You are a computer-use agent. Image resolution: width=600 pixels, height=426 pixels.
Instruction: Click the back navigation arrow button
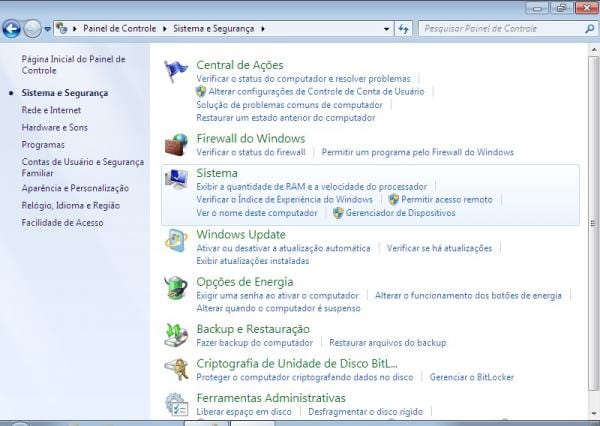point(11,29)
